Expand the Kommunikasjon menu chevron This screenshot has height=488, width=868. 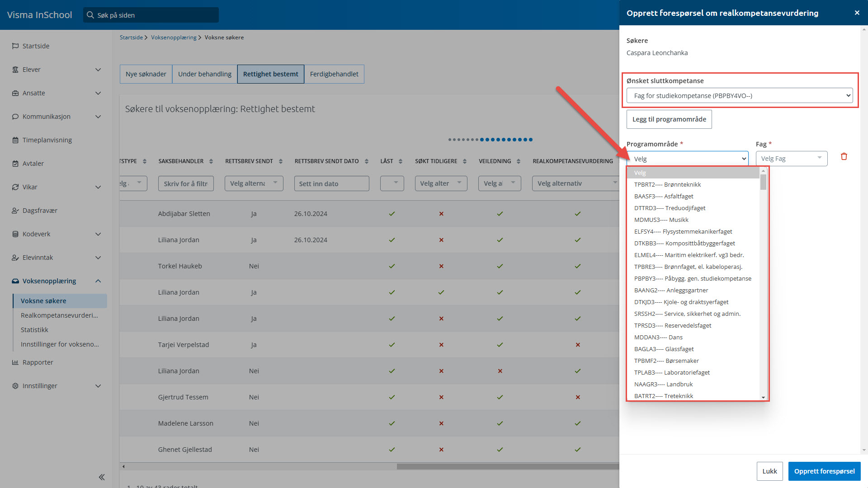(98, 117)
